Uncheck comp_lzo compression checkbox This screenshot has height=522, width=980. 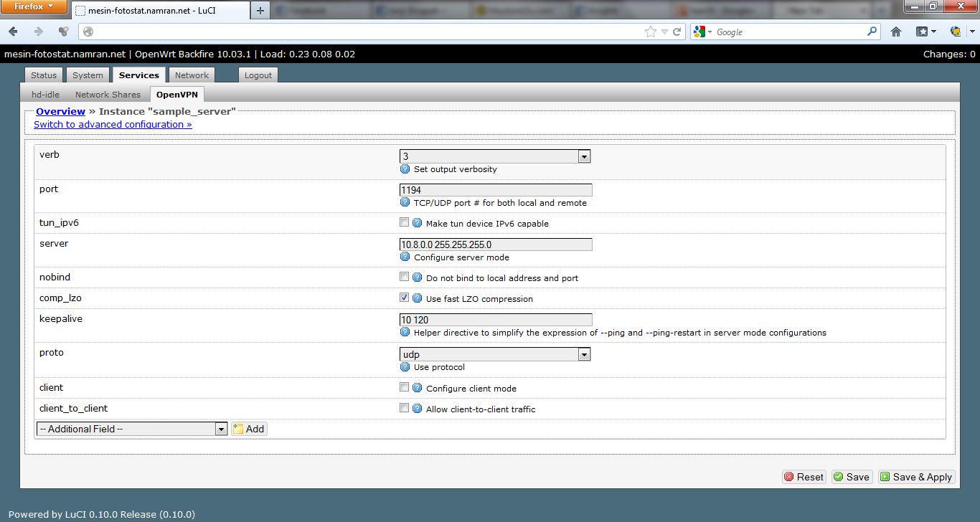pos(405,298)
